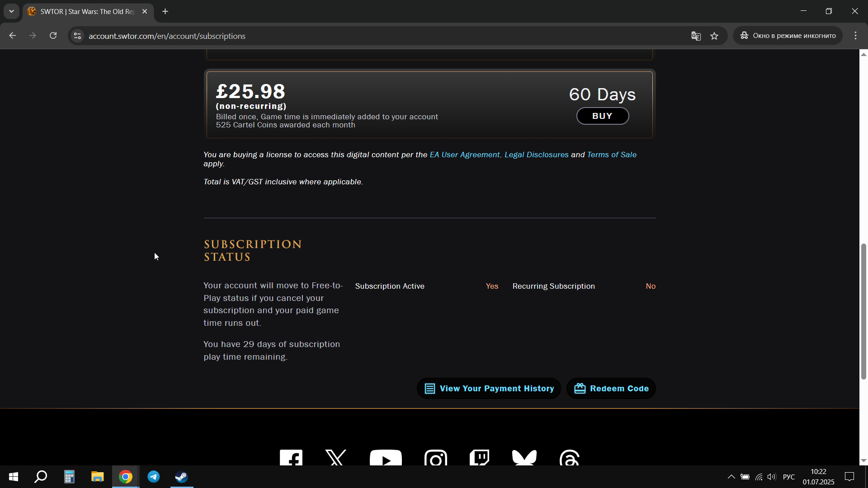The height and width of the screenshot is (488, 868).
Task: Close the SWTOR tab
Action: [x=145, y=11]
